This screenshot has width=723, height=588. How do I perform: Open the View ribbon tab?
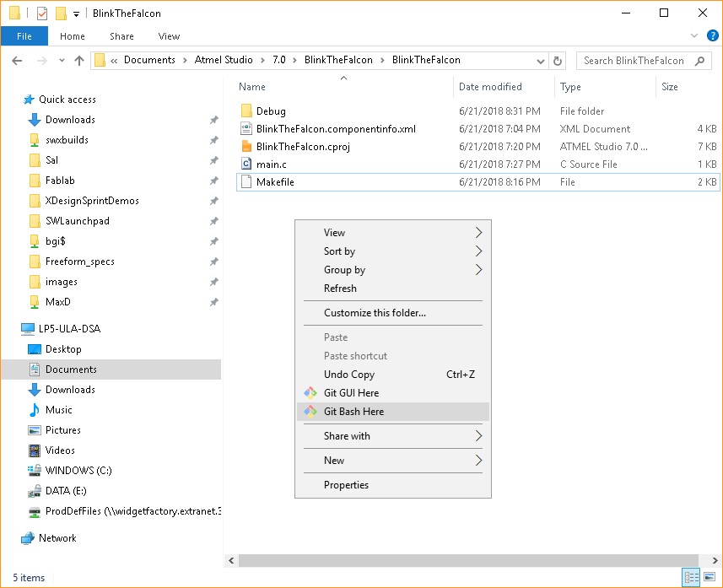169,36
